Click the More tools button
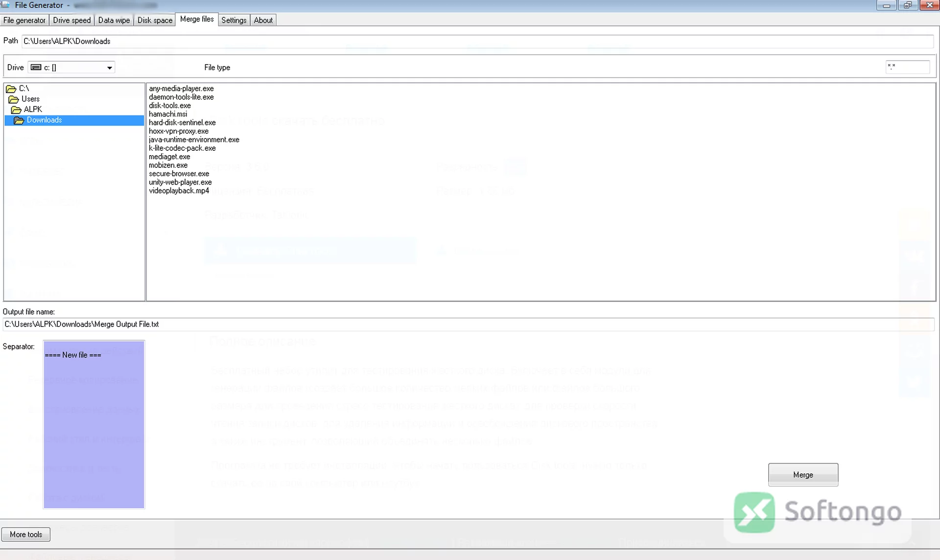 tap(26, 534)
